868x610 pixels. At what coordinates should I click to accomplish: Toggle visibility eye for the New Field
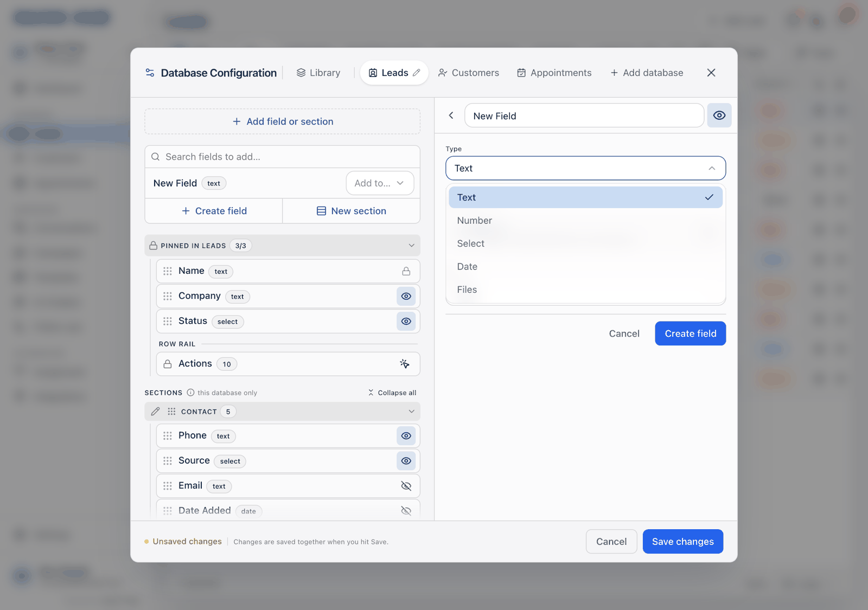pyautogui.click(x=719, y=115)
